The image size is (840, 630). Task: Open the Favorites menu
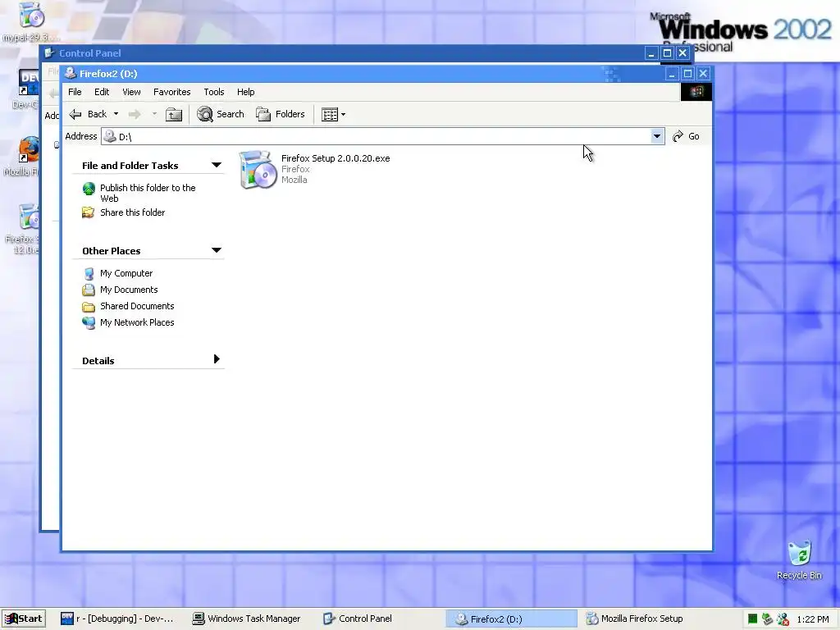coord(172,92)
